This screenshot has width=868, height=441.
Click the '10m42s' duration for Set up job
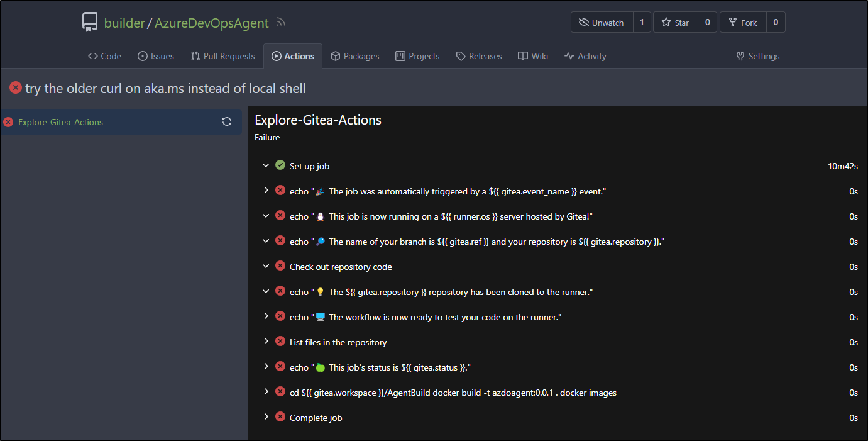coord(843,166)
